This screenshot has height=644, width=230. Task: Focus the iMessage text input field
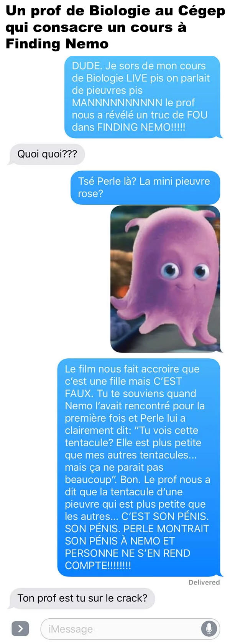tap(130, 629)
